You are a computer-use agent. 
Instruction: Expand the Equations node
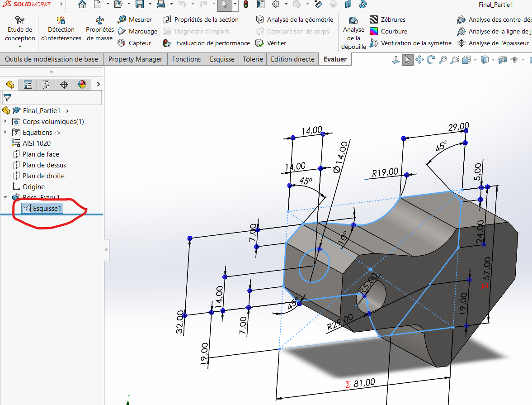5,132
